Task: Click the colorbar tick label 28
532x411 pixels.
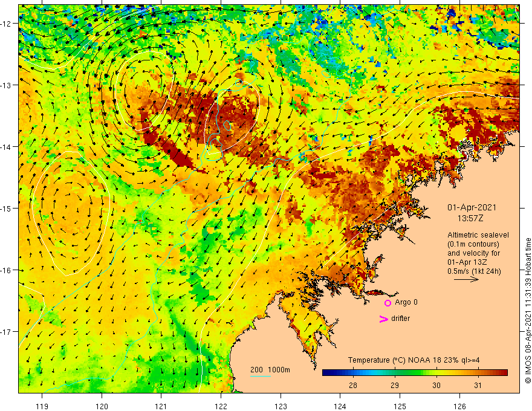Action: (x=353, y=385)
